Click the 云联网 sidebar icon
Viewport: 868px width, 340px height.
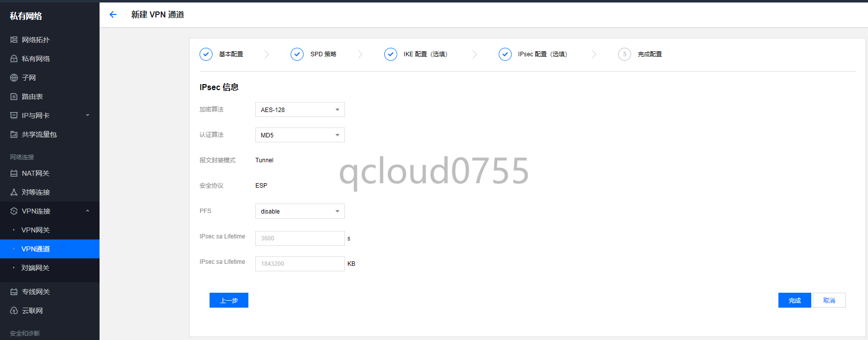[x=14, y=311]
